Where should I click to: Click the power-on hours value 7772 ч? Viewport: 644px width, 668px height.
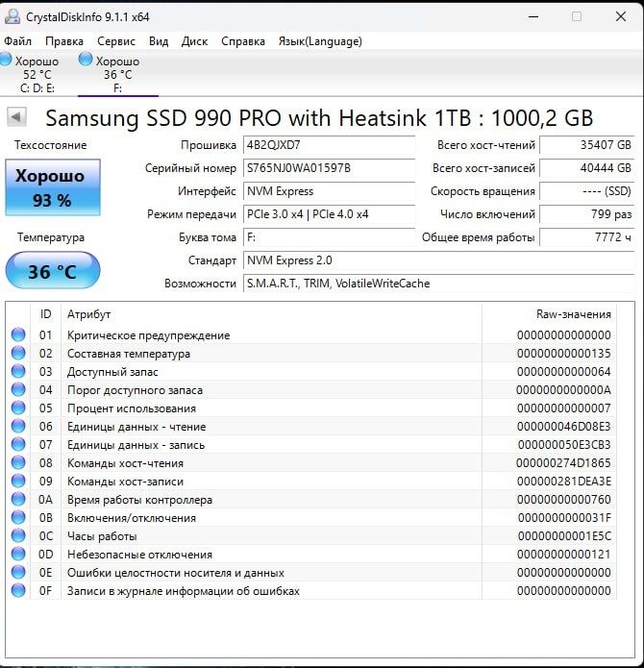point(587,237)
